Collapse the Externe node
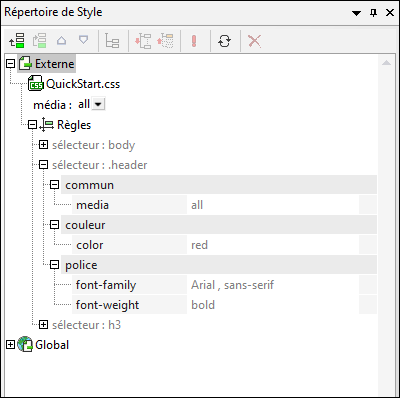The image size is (400, 398). (11, 63)
